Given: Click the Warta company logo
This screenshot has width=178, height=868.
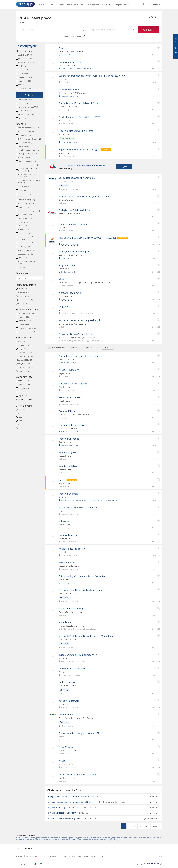Looking at the screenshot, I should [x=52, y=179].
